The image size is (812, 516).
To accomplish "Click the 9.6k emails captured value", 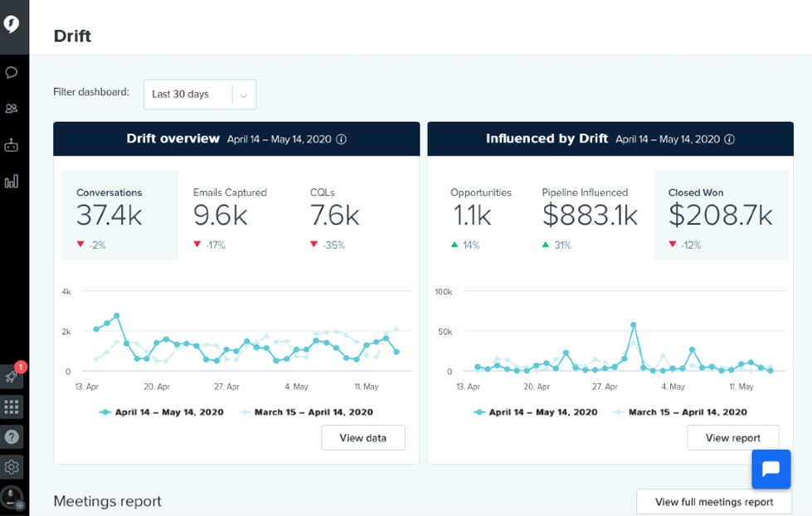I will [x=220, y=215].
